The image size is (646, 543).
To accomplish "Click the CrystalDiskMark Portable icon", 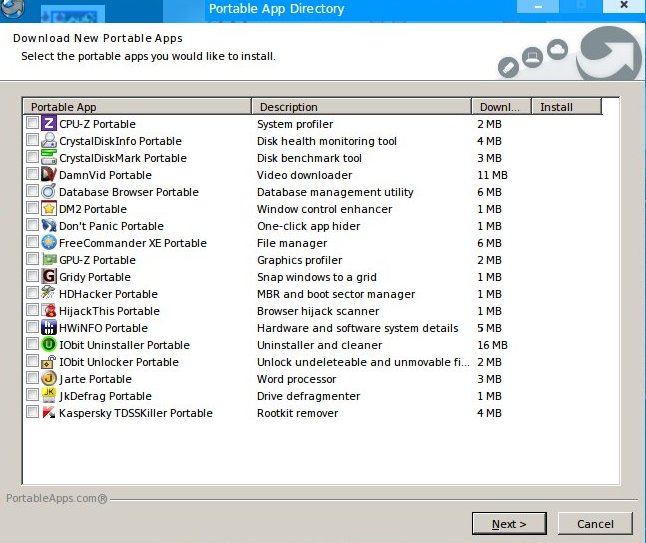I will (x=49, y=157).
